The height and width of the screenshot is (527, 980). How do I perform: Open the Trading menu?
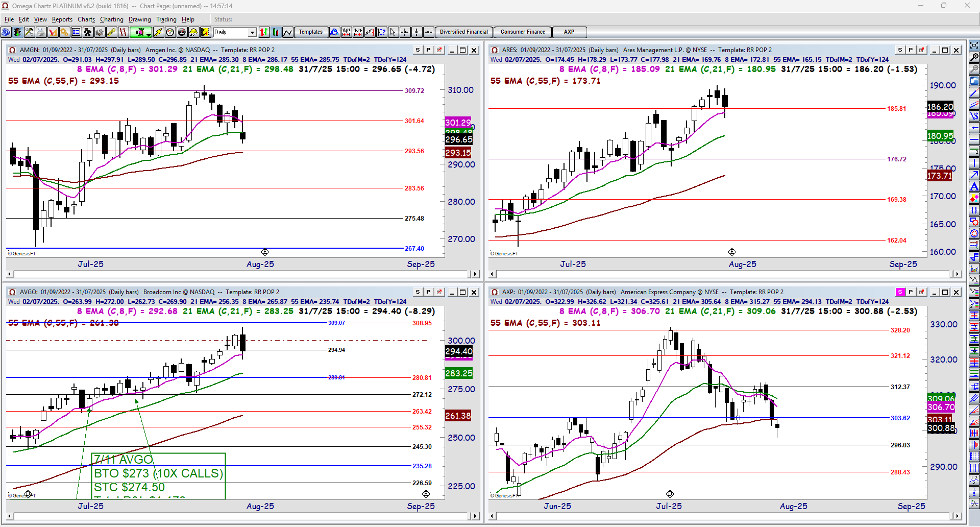pyautogui.click(x=166, y=19)
